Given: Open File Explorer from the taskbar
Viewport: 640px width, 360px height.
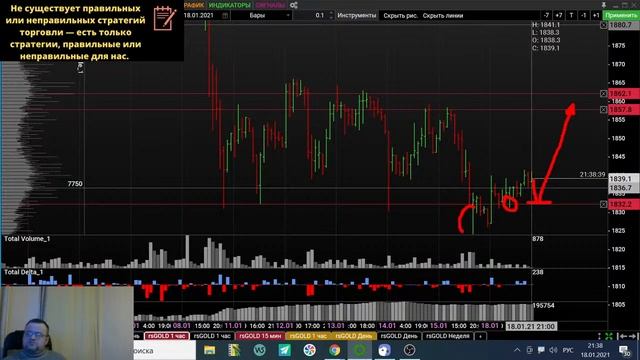Looking at the screenshot, I should click(210, 350).
